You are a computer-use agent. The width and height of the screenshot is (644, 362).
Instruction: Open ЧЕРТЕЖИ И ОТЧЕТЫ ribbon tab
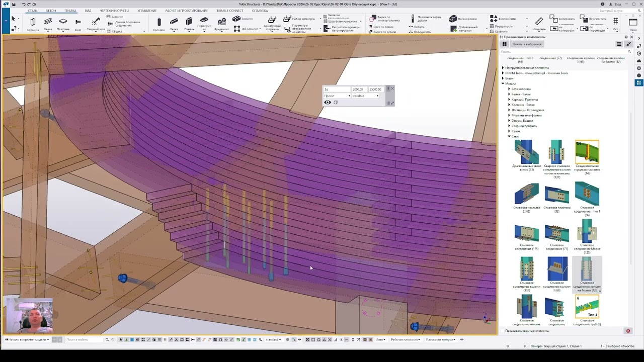tap(114, 11)
